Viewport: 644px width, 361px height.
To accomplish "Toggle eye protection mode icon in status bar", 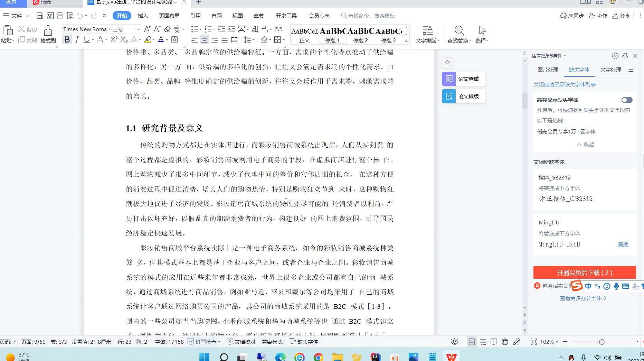I will pos(455,342).
